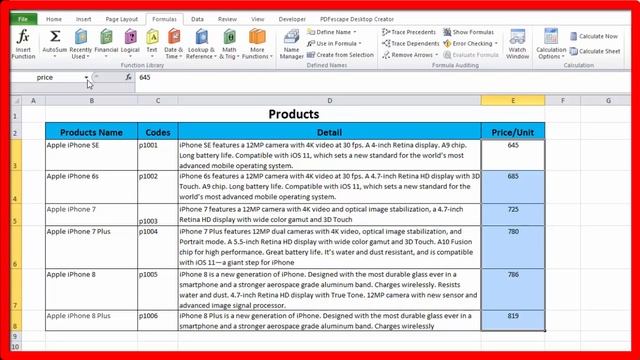The height and width of the screenshot is (360, 640).
Task: Select cell Apple iPhone 7 Plus
Action: click(x=91, y=247)
